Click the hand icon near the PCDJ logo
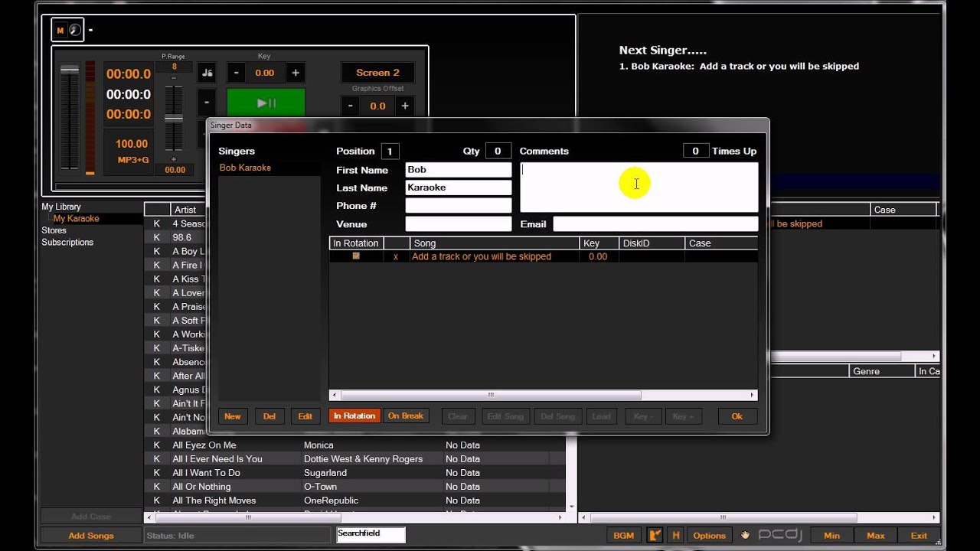The width and height of the screenshot is (980, 551). click(745, 536)
